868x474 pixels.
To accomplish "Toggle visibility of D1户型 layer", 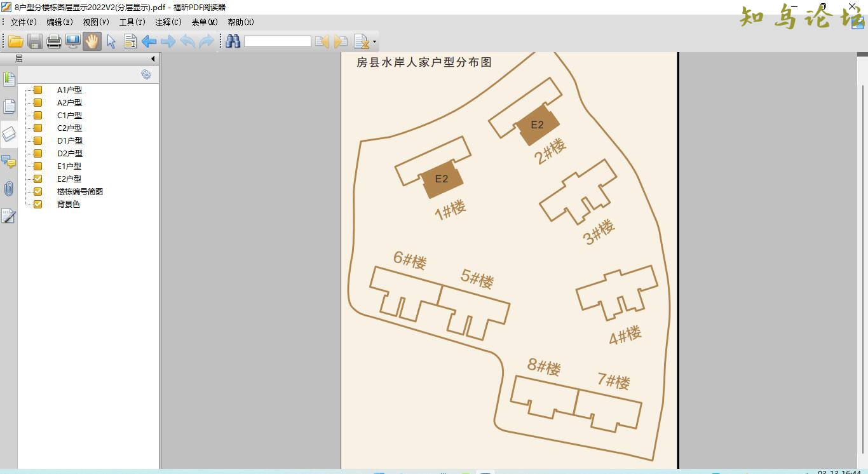I will pos(37,141).
